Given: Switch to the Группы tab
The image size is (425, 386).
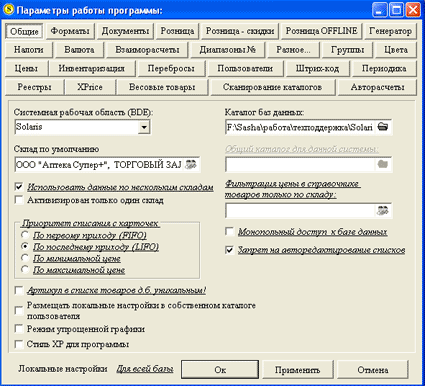Looking at the screenshot, I should [x=347, y=50].
